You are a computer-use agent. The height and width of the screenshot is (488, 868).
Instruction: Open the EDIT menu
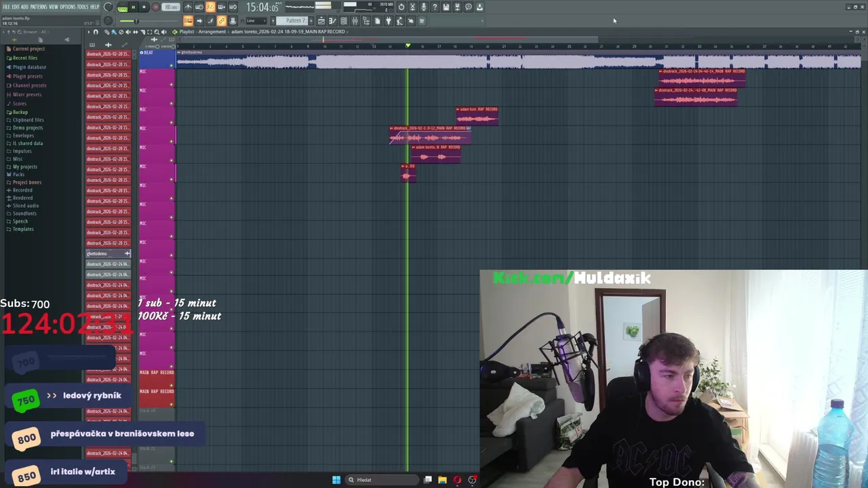(15, 7)
